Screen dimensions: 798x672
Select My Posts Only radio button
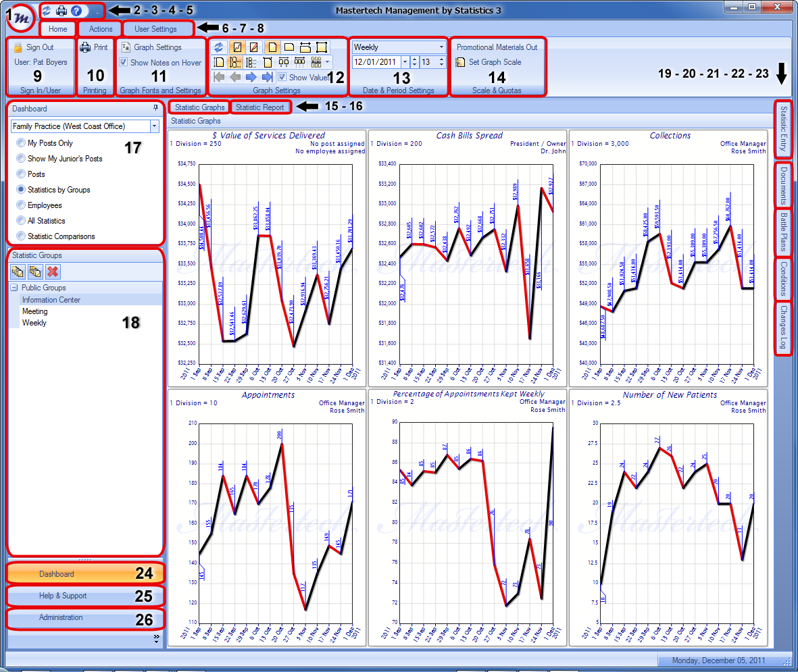click(21, 143)
